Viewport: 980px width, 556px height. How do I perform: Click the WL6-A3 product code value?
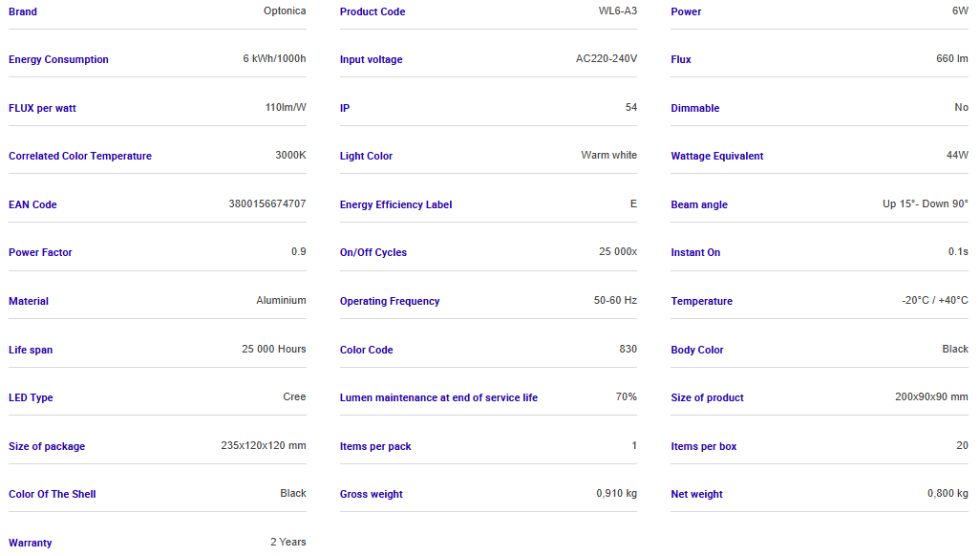pyautogui.click(x=618, y=11)
